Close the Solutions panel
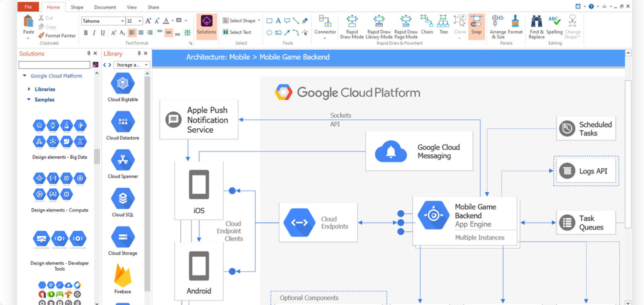Screen dimensions: 644x305 click(95, 53)
